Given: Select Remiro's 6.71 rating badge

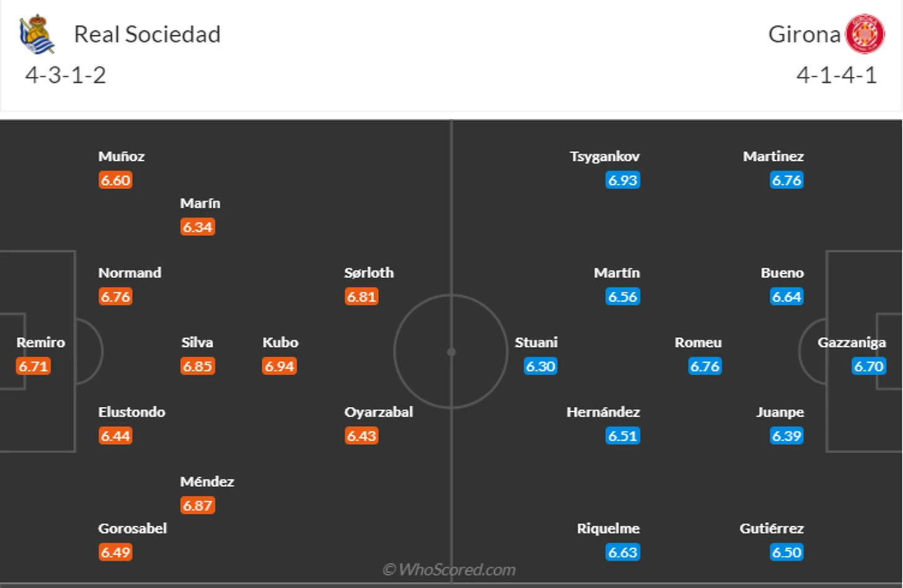Looking at the screenshot, I should coord(33,366).
